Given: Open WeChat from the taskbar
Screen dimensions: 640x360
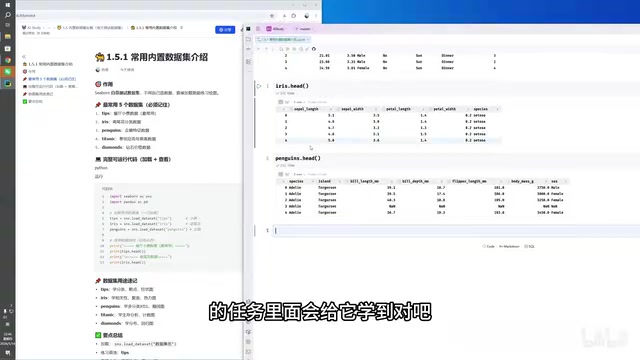Looking at the screenshot, I should (7, 72).
